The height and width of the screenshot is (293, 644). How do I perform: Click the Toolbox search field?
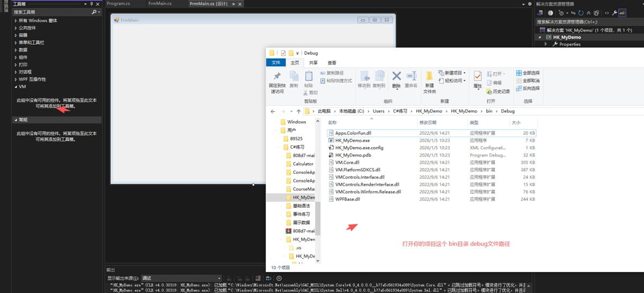(x=51, y=11)
